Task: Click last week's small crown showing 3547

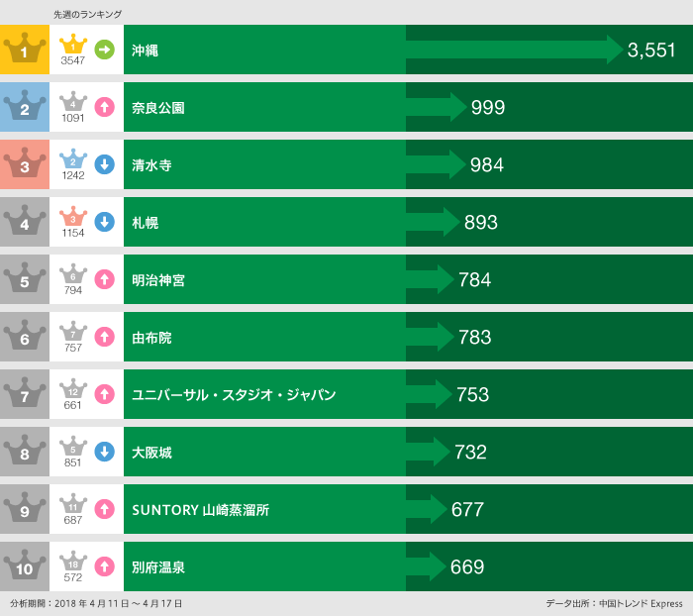Action: coord(73,45)
